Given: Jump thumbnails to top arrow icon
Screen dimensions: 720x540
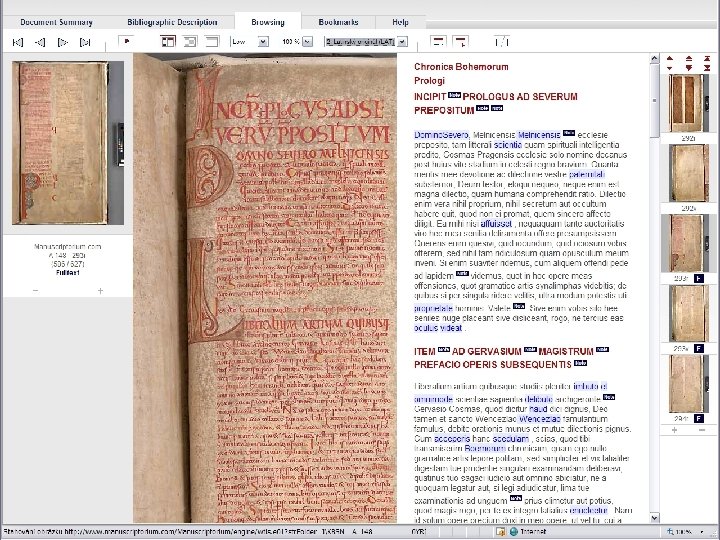Looking at the screenshot, I should pyautogui.click(x=707, y=58).
